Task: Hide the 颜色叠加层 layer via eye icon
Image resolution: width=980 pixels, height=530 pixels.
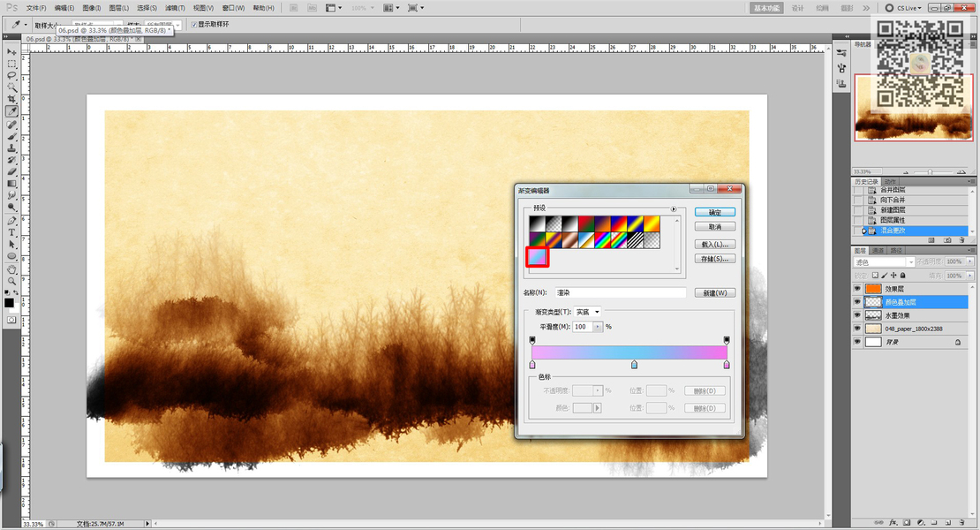Action: [x=857, y=302]
